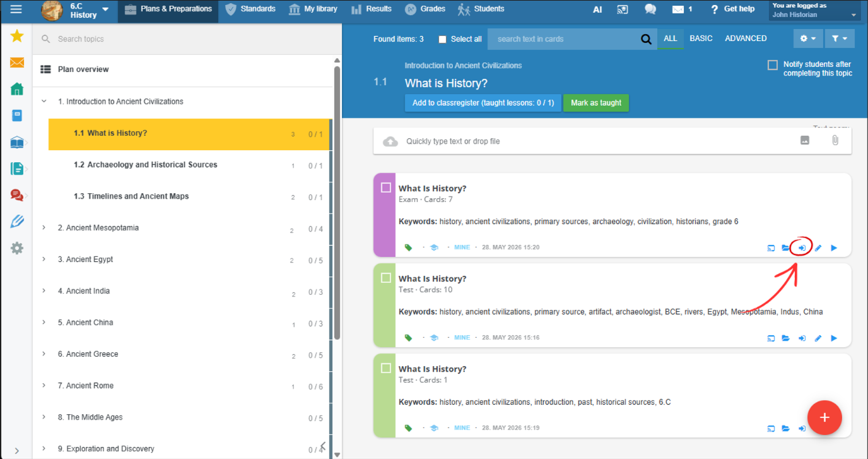Click the insert image icon in quick-add bar
The image size is (868, 459).
point(805,141)
